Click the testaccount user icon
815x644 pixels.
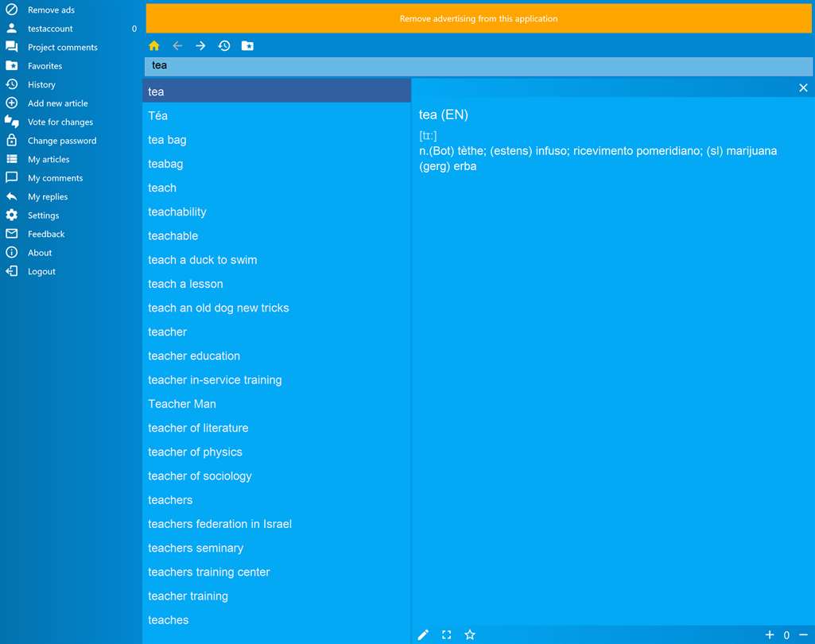(x=11, y=28)
